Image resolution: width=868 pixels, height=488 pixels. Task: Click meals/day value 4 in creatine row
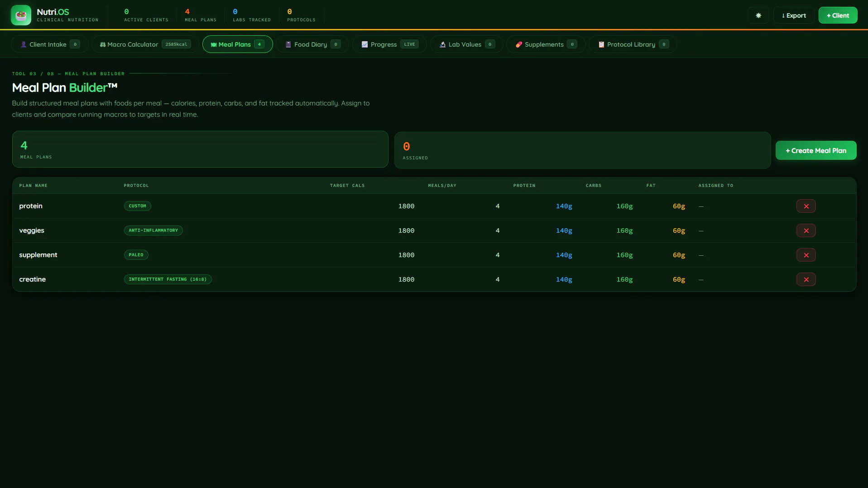coord(498,279)
